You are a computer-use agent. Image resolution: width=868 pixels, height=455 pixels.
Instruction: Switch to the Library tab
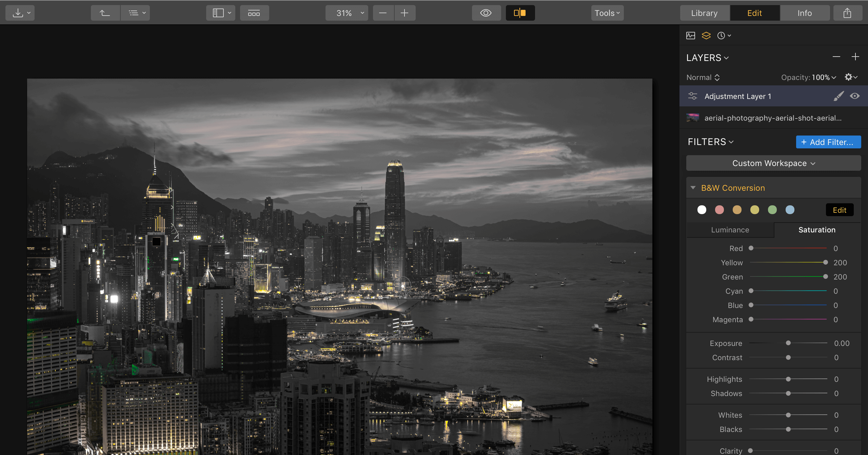704,13
